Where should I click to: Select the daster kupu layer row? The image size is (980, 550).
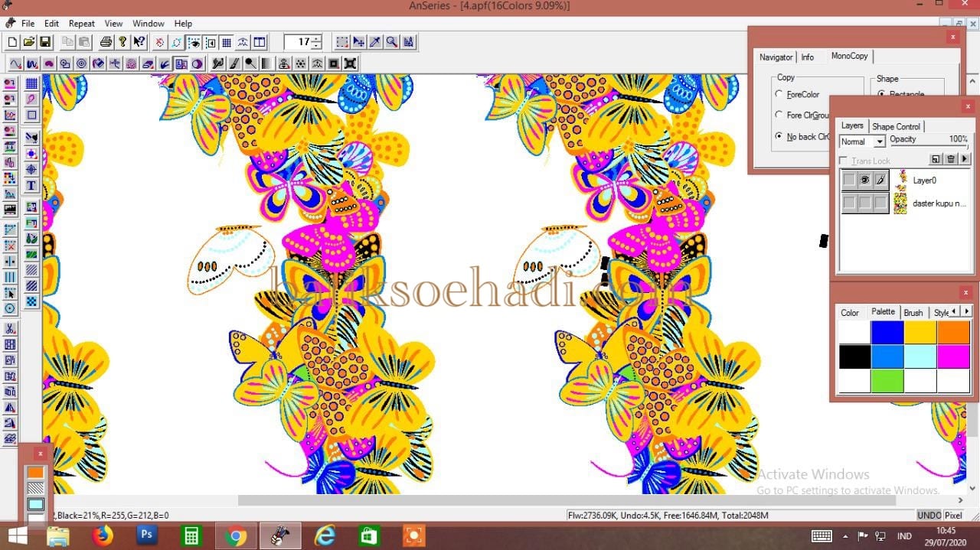(906, 203)
